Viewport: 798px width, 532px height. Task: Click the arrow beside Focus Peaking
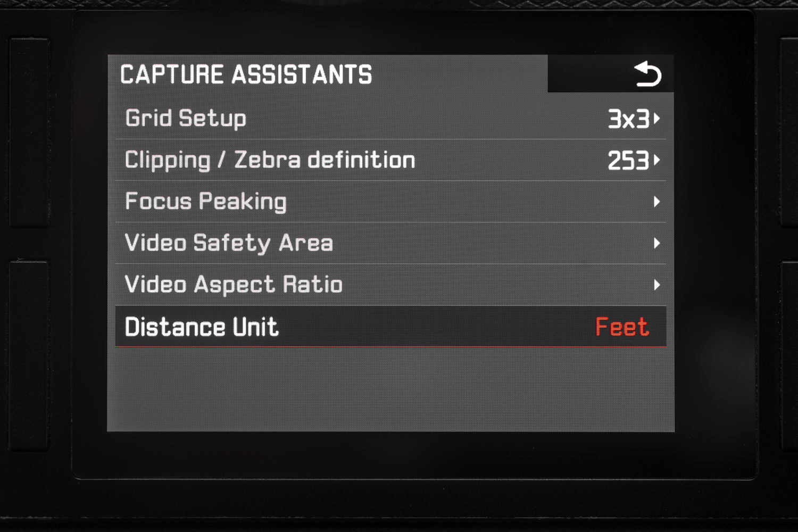coord(657,202)
